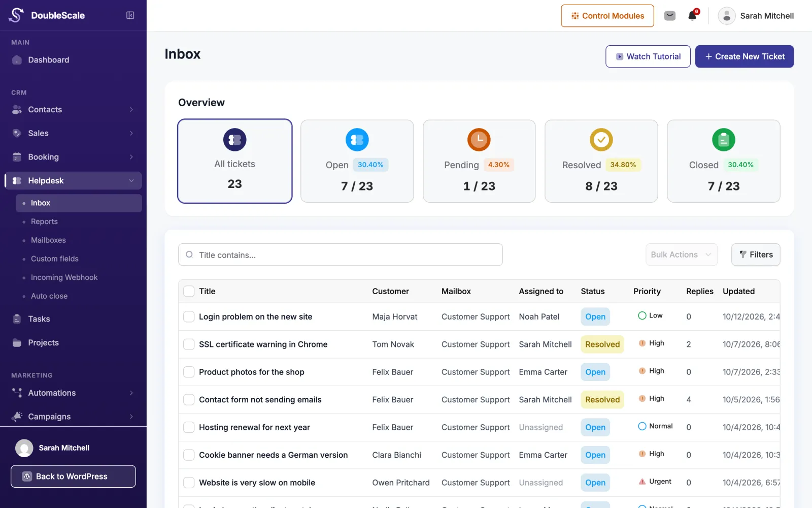This screenshot has height=508, width=812.
Task: Click the Urgent priority warning icon
Action: click(642, 482)
